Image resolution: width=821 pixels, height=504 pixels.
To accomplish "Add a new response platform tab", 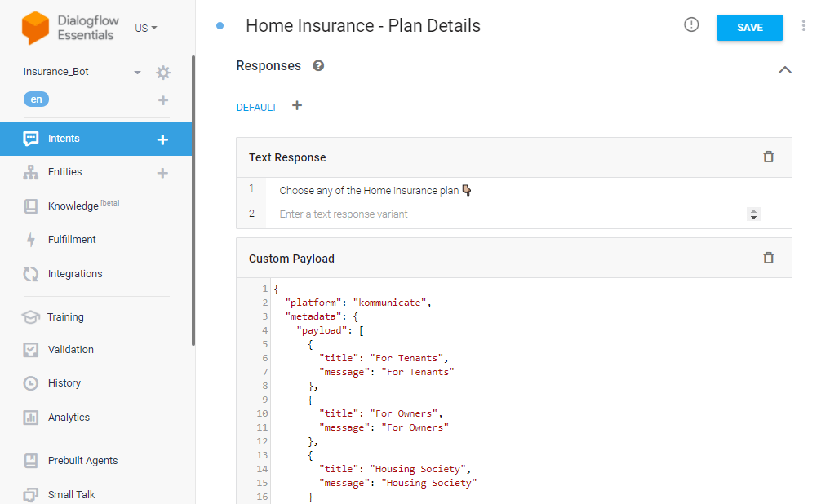I will [297, 106].
